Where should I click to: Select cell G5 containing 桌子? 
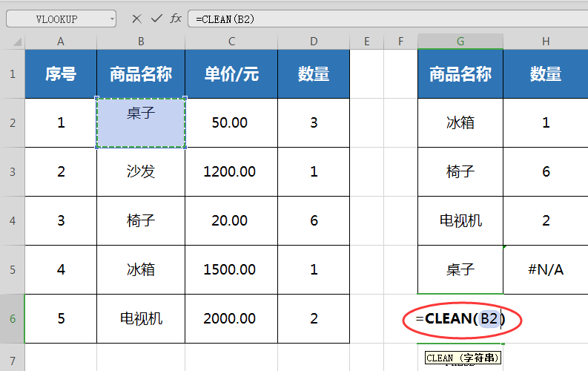pyautogui.click(x=460, y=269)
